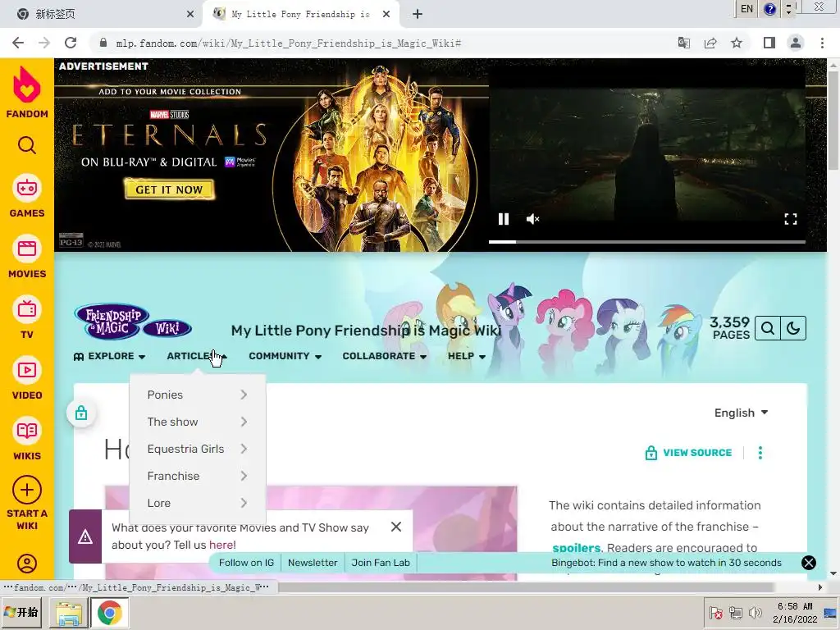Screen dimensions: 840x630
Task: Click the address bar URL
Action: coord(288,43)
